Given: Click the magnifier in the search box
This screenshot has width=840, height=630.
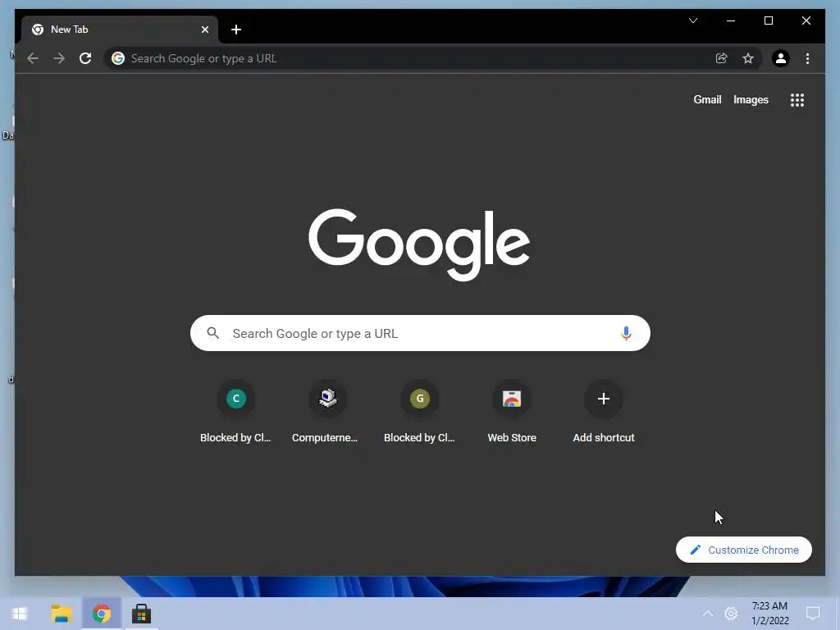Looking at the screenshot, I should point(213,333).
